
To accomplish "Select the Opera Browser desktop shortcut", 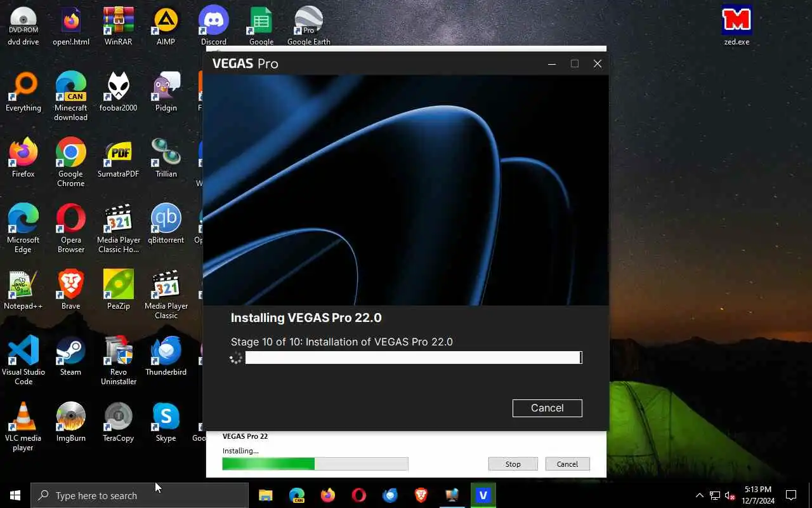I will (x=70, y=229).
